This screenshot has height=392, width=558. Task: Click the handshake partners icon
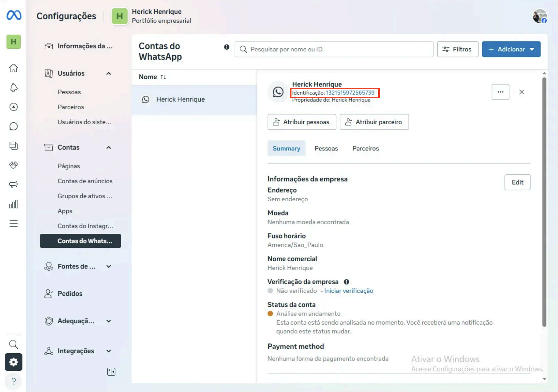pos(13,165)
